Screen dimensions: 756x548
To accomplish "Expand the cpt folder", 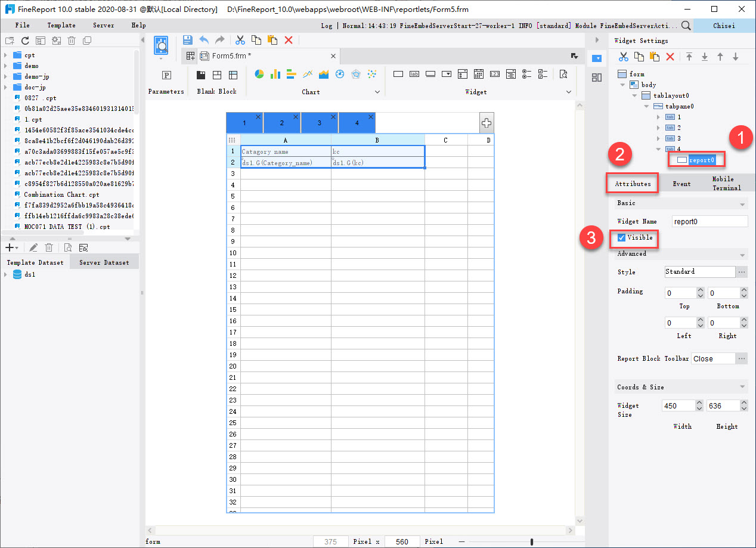I will click(5, 55).
